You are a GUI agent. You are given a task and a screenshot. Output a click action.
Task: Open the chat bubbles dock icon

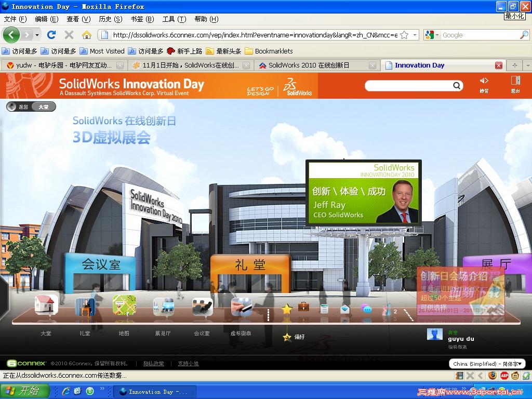point(366,309)
